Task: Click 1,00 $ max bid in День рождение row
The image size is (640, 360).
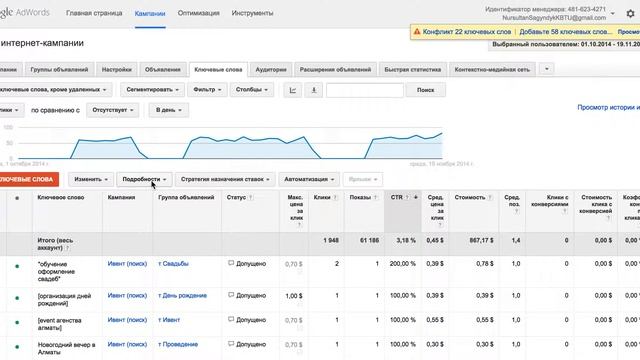Action: point(294,296)
